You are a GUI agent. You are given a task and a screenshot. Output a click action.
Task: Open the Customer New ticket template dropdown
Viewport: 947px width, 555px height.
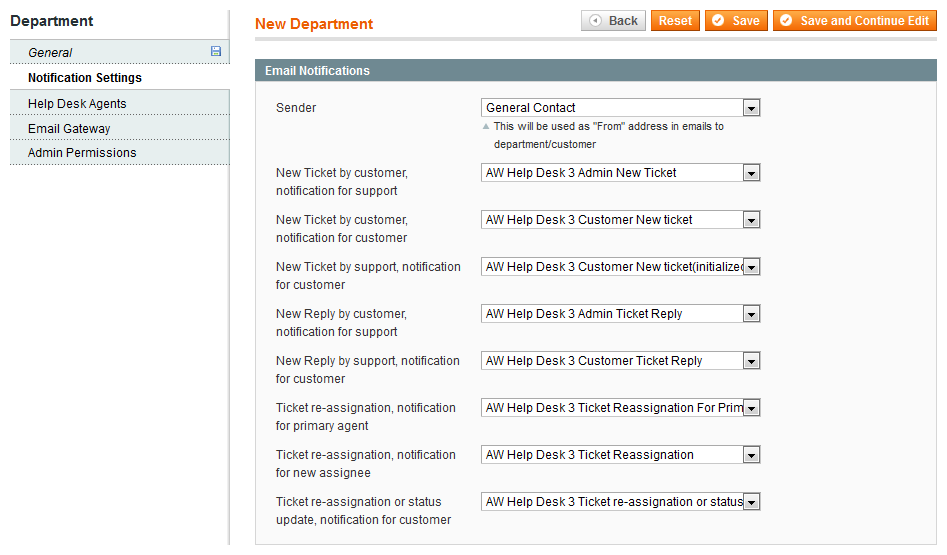(620, 220)
